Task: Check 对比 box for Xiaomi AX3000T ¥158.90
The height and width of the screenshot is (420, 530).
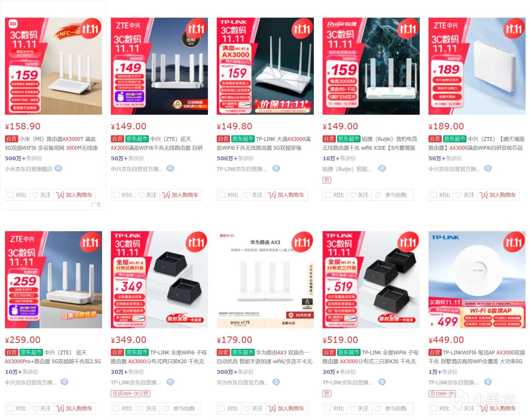Action: (x=10, y=195)
